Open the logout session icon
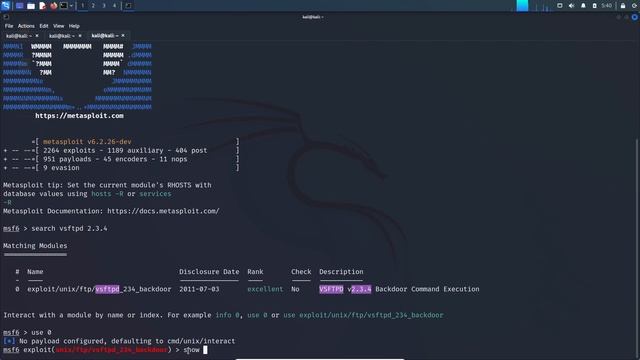 pyautogui.click(x=635, y=6)
